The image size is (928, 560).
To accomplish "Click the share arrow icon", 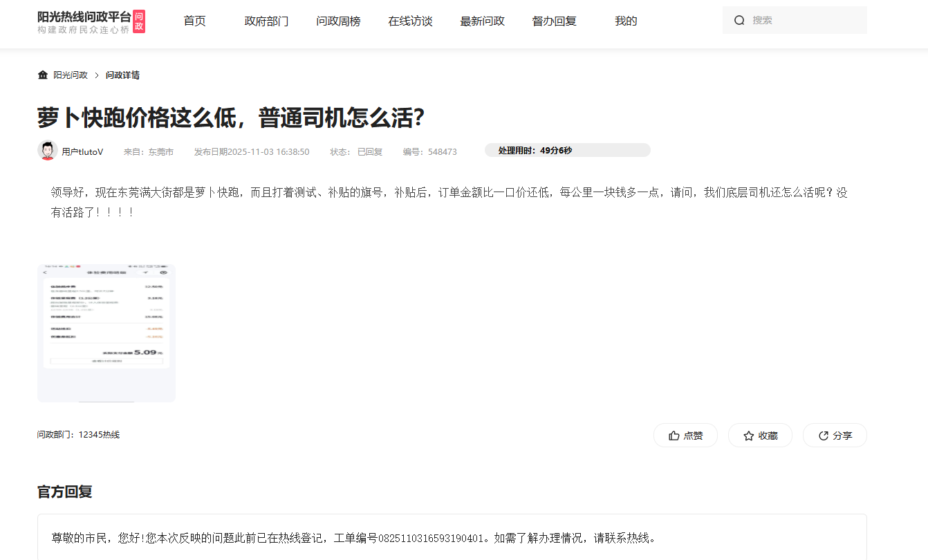I will [823, 436].
